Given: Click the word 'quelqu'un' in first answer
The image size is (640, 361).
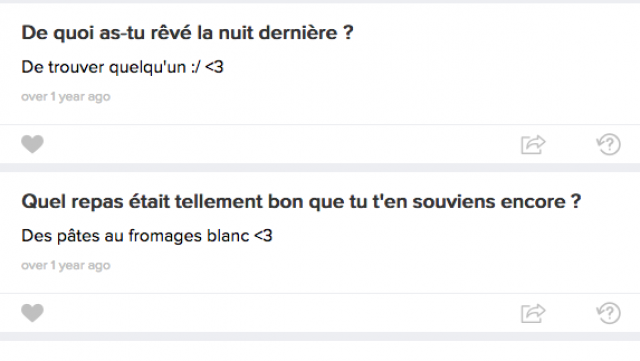Looking at the screenshot, I should click(147, 67).
